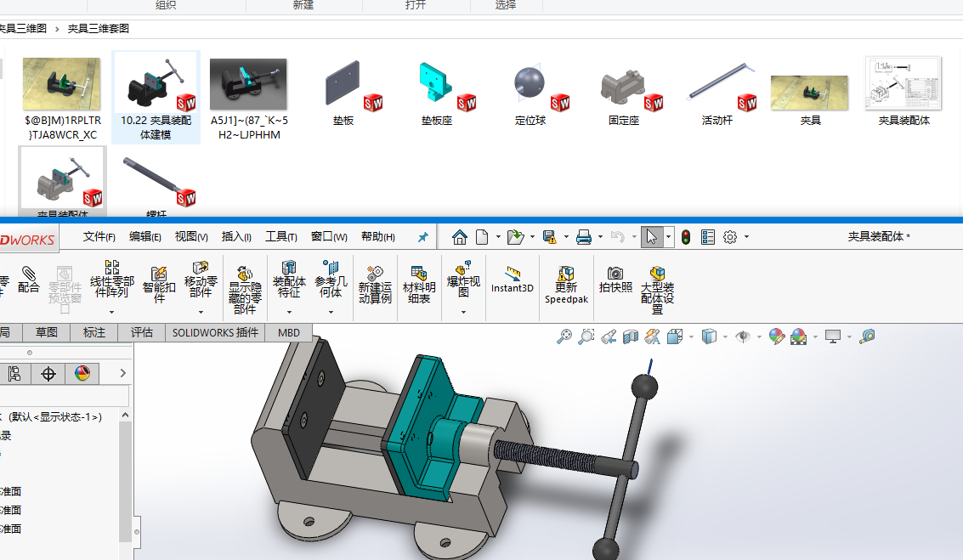This screenshot has width=963, height=560.
Task: Open dropdown arrow next to New icon
Action: [x=498, y=237]
